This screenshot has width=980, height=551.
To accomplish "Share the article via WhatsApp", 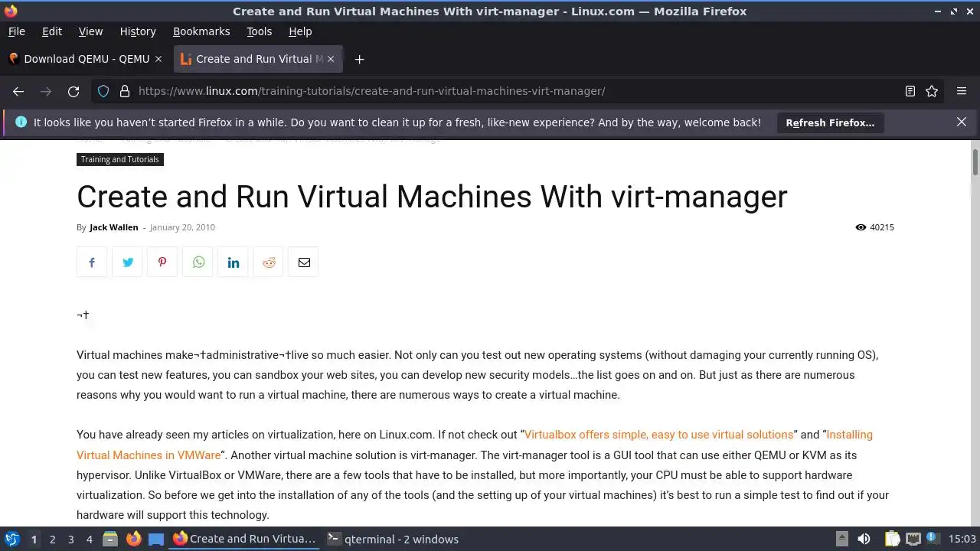I will 198,262.
